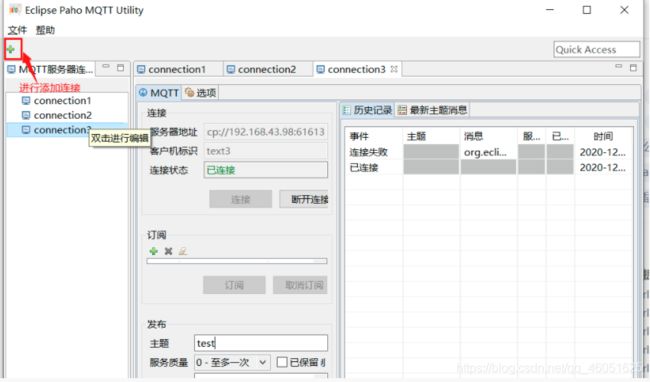
Task: Click the publish topic field containing test
Action: point(261,343)
